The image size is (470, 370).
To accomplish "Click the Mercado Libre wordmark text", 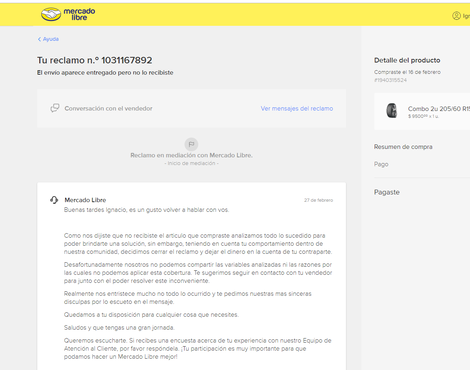I will [79, 14].
